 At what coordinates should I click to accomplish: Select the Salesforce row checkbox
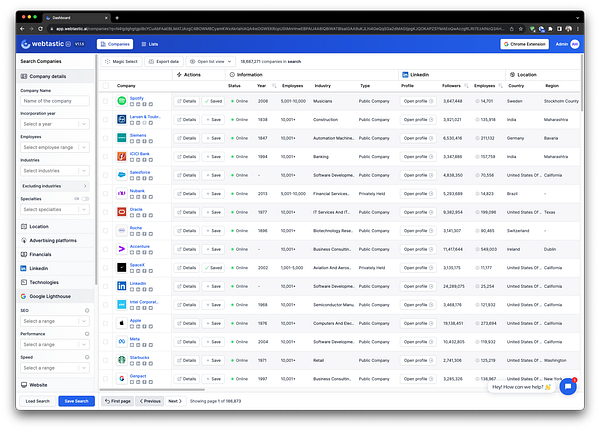pos(105,175)
